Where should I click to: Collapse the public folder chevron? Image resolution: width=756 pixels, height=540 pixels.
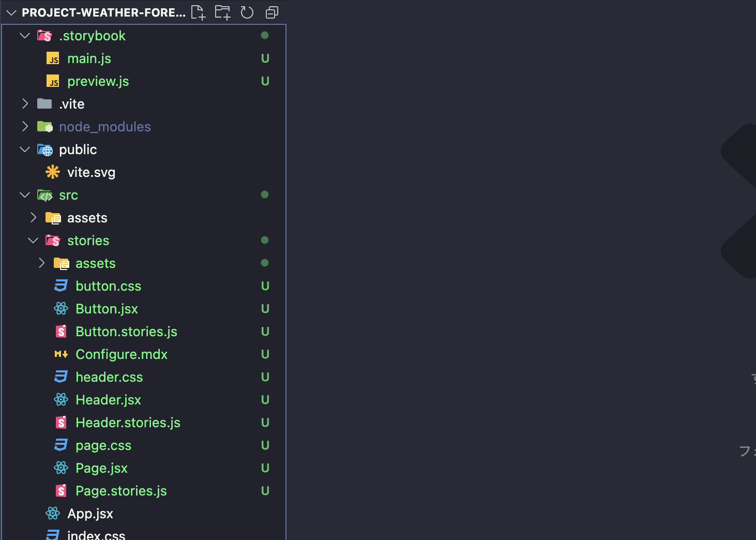tap(25, 149)
